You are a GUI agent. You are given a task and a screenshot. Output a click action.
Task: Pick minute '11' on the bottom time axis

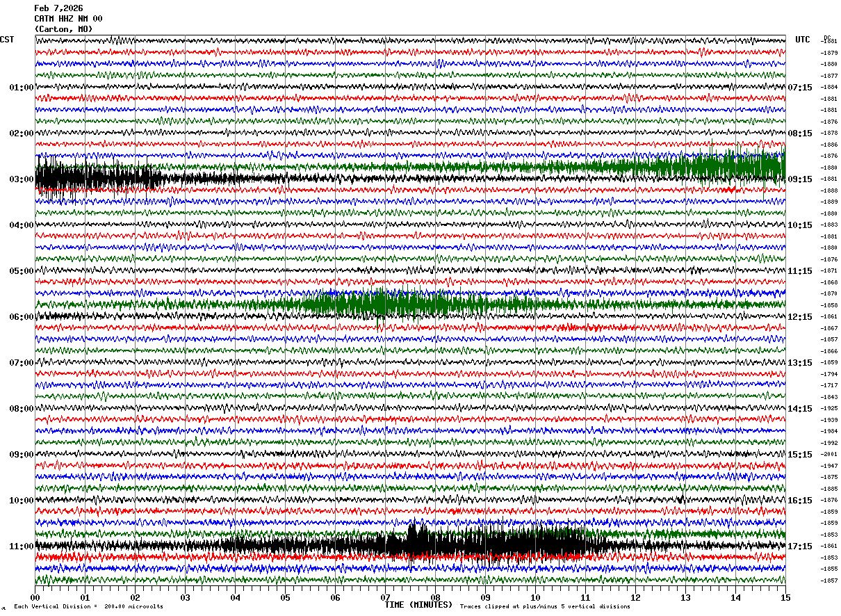[585, 597]
